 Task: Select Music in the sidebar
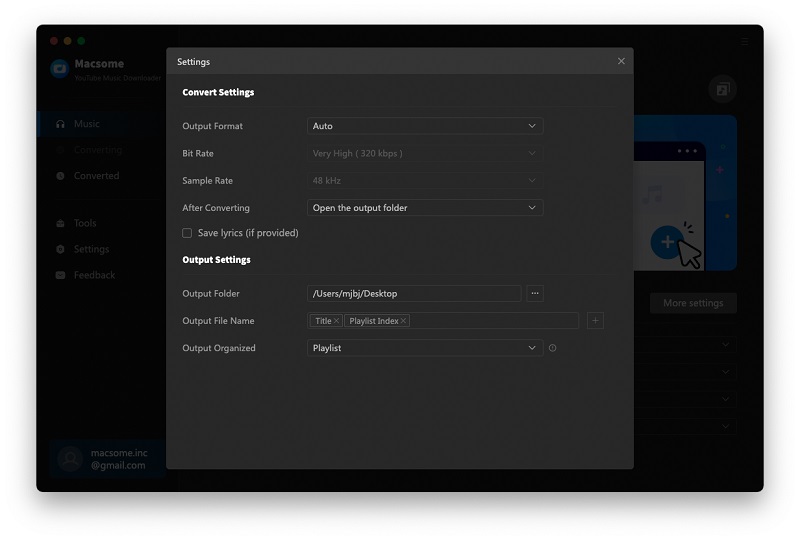pyautogui.click(x=102, y=124)
